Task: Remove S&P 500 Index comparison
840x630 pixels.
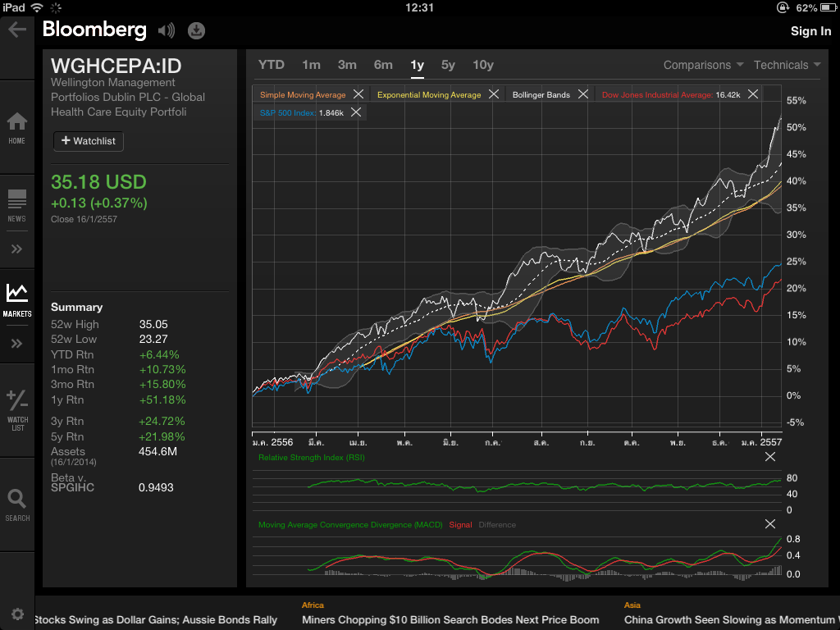Action: pyautogui.click(x=356, y=112)
